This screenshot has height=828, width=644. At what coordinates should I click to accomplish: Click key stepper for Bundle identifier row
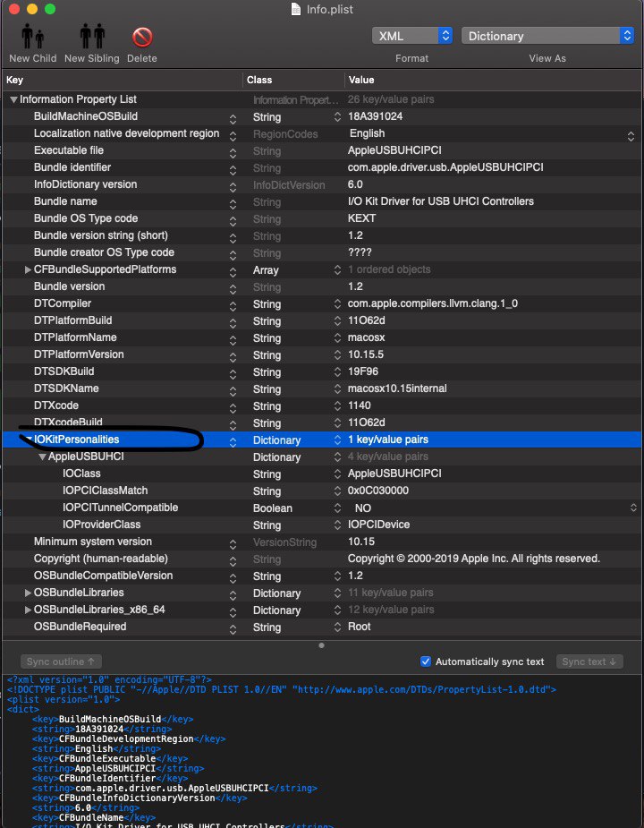[x=233, y=170]
